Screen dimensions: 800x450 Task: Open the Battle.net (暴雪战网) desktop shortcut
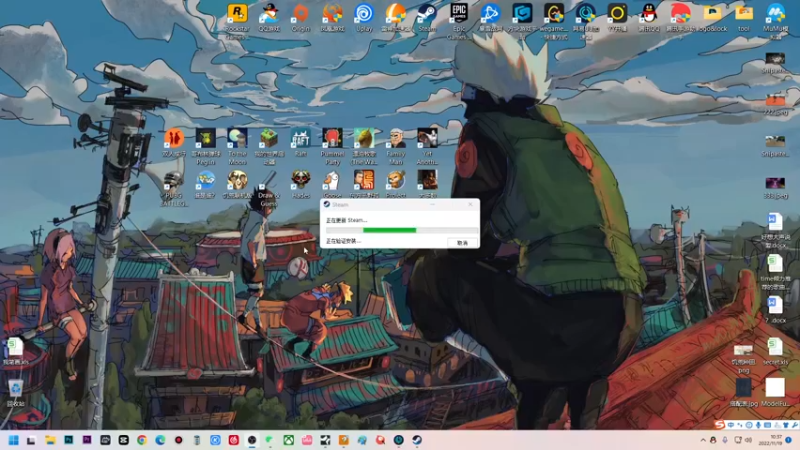click(x=490, y=18)
